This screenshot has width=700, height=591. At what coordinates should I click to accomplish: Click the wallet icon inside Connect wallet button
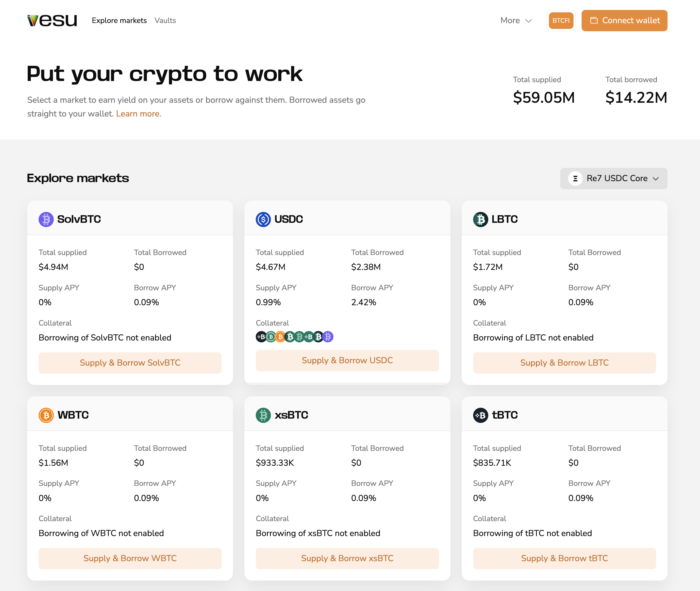(x=594, y=20)
